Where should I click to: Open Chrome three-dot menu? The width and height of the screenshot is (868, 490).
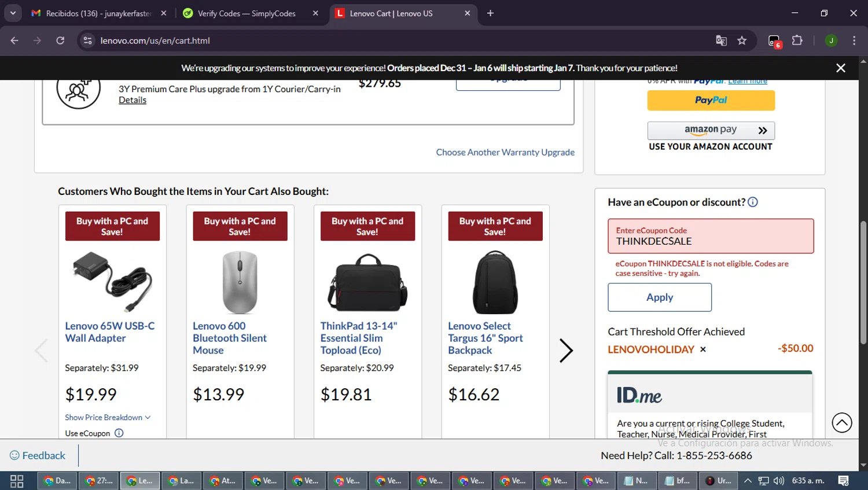854,40
